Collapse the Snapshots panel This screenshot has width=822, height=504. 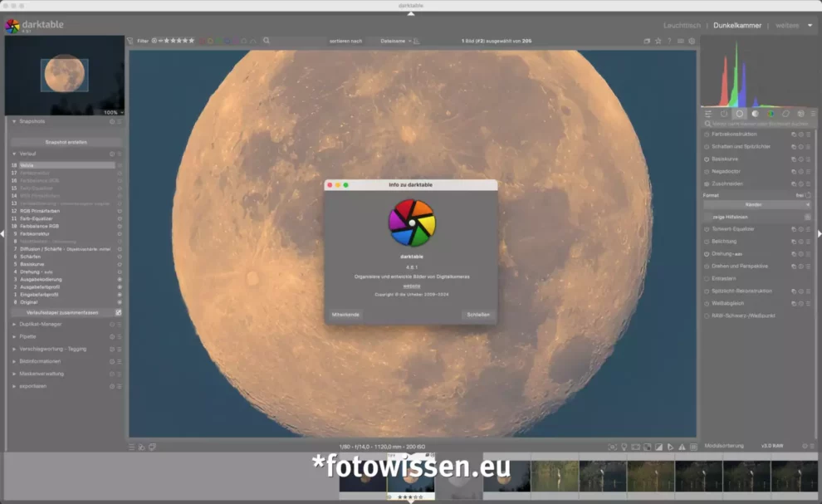pyautogui.click(x=14, y=122)
